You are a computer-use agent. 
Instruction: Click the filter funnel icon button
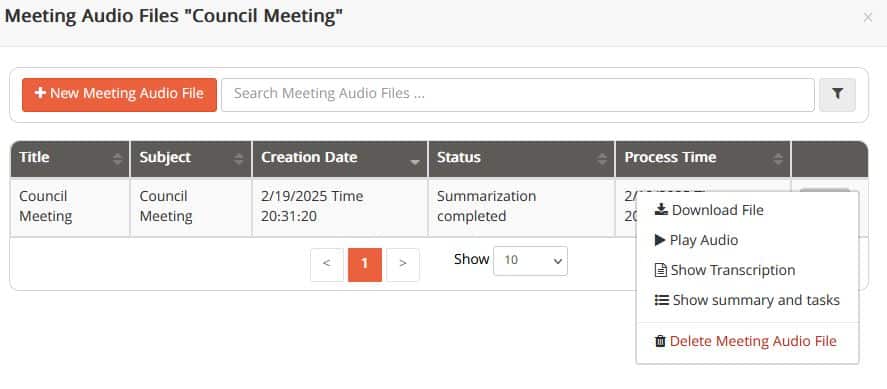(x=837, y=94)
